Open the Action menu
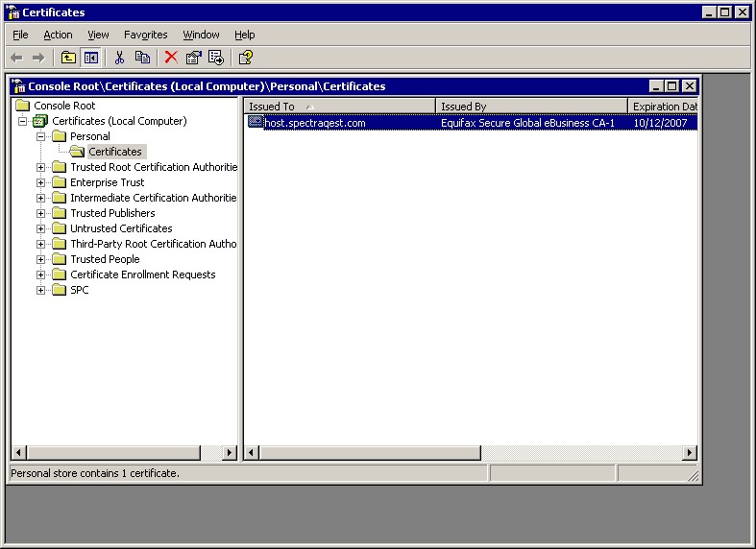Screen dimensions: 756x549 [x=58, y=35]
